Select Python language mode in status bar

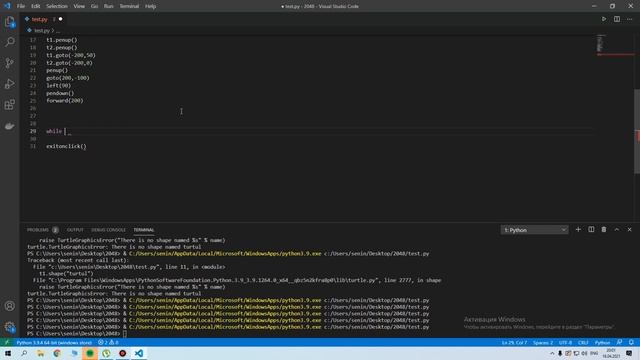pos(602,342)
